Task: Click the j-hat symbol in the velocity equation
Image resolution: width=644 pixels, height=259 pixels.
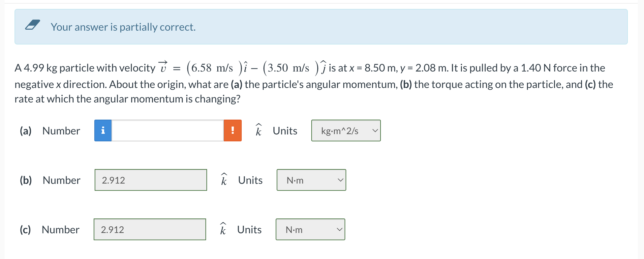Action: pyautogui.click(x=324, y=67)
